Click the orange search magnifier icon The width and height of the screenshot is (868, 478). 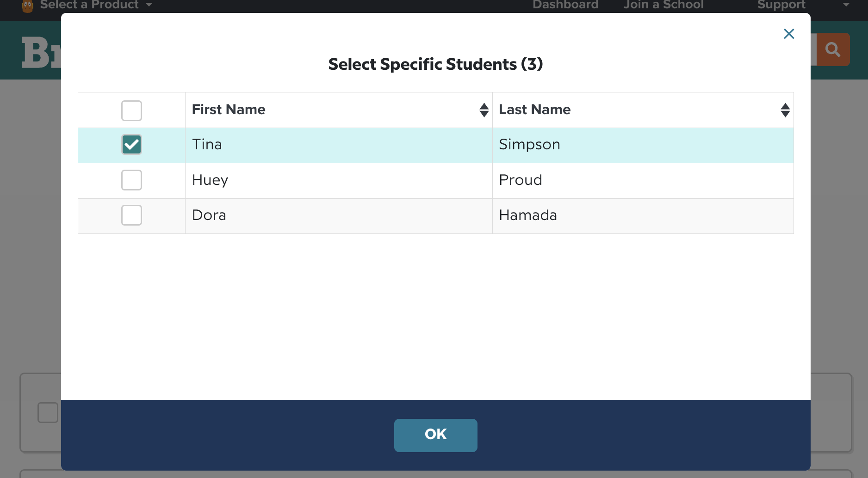coord(832,49)
